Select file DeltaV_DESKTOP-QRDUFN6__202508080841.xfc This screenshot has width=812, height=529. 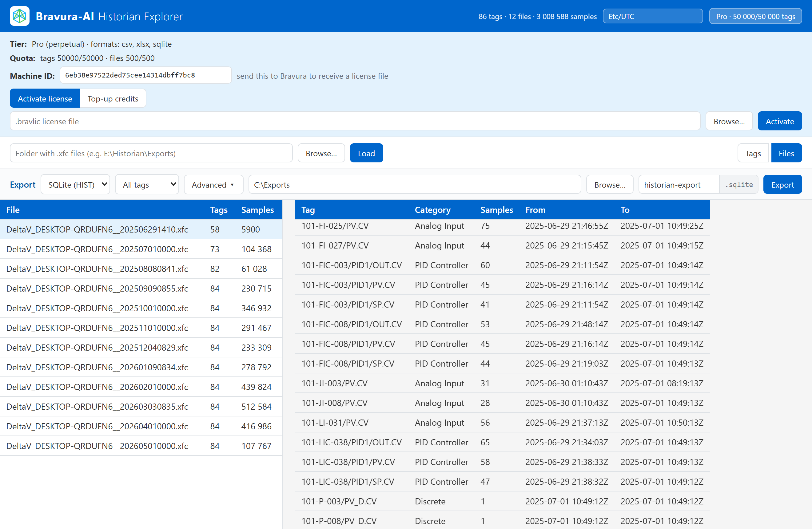(x=141, y=269)
